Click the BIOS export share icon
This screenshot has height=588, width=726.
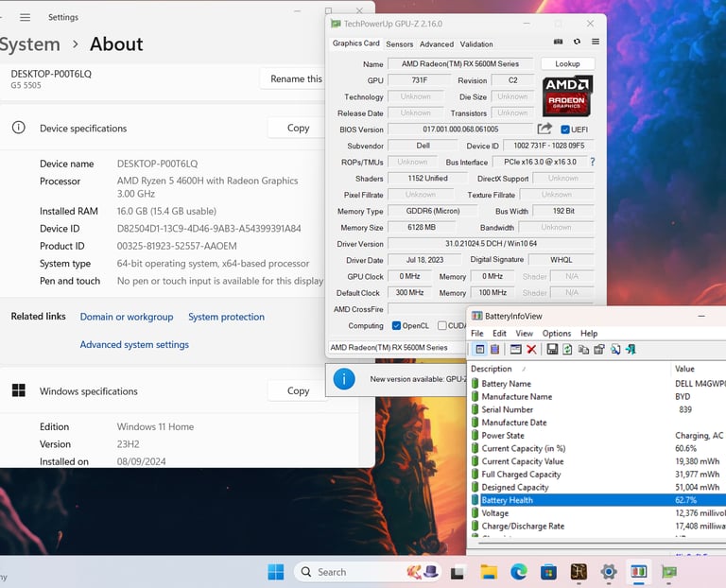coord(544,129)
